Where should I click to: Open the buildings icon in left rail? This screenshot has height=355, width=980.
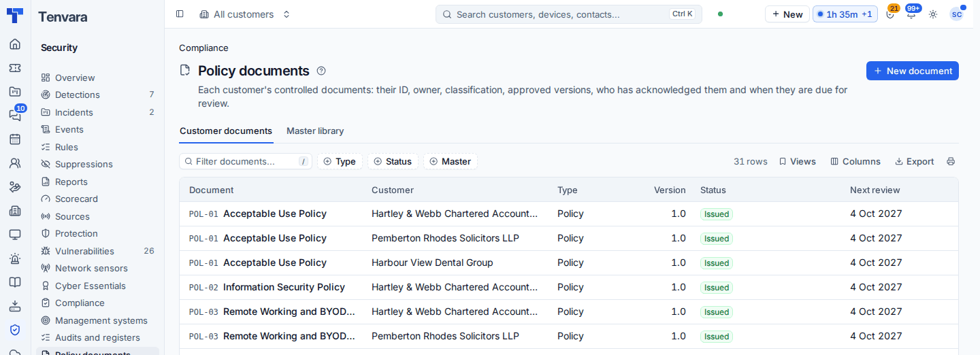tap(15, 211)
